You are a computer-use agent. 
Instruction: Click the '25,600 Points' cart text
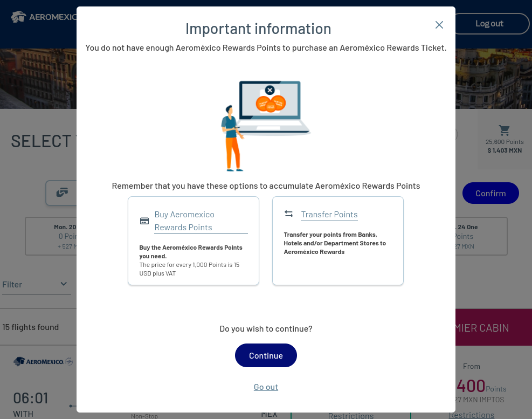coord(504,142)
